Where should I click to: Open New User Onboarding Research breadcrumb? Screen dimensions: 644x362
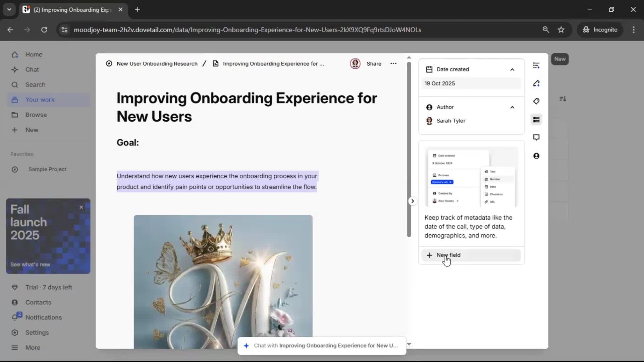coord(157,64)
